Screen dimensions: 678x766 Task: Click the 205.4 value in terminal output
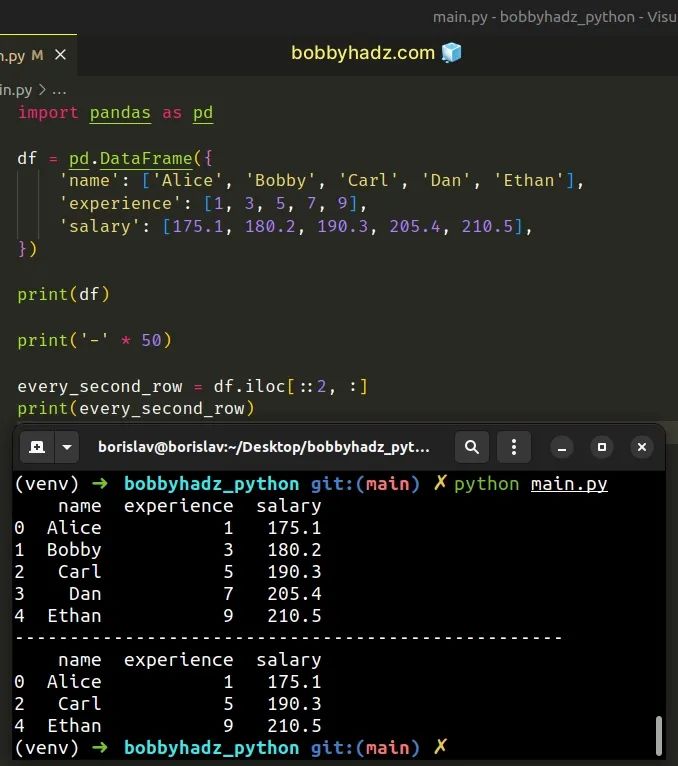[294, 594]
